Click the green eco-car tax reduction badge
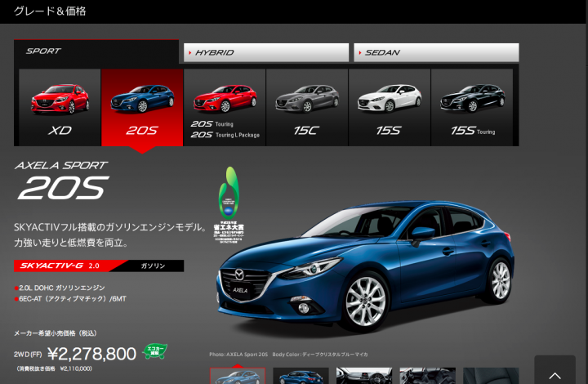 [155, 351]
